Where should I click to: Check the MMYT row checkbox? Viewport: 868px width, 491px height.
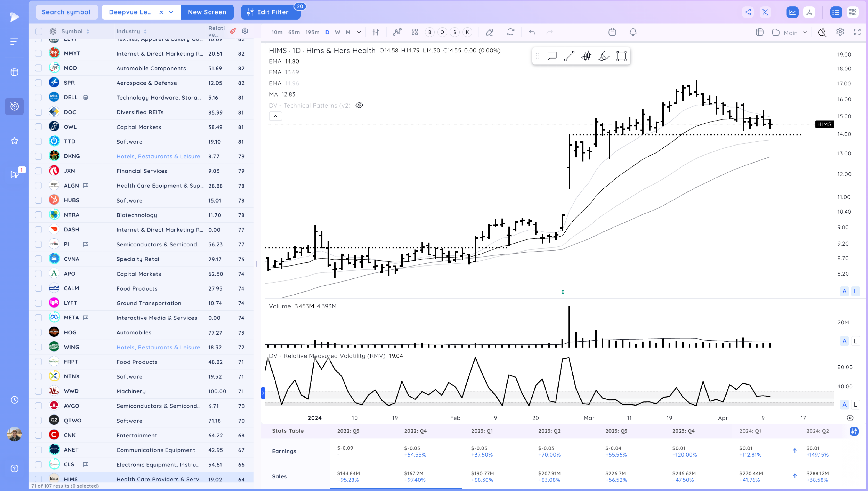click(x=38, y=53)
